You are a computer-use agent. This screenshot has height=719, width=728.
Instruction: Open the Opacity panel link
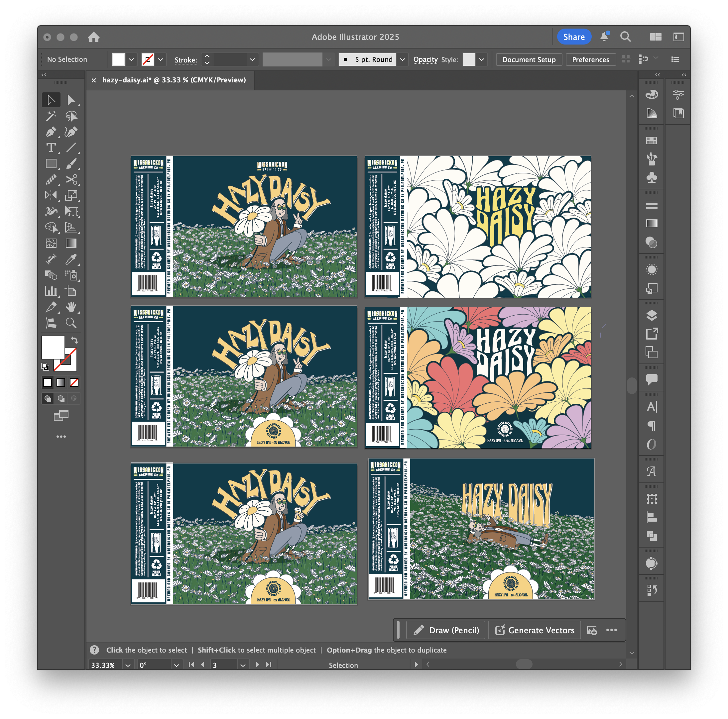[425, 59]
